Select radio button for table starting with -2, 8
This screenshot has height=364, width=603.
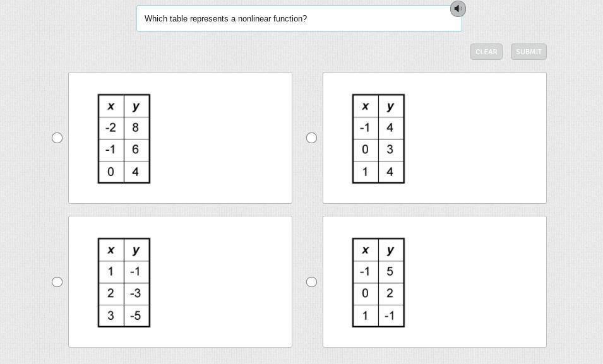[x=57, y=138]
